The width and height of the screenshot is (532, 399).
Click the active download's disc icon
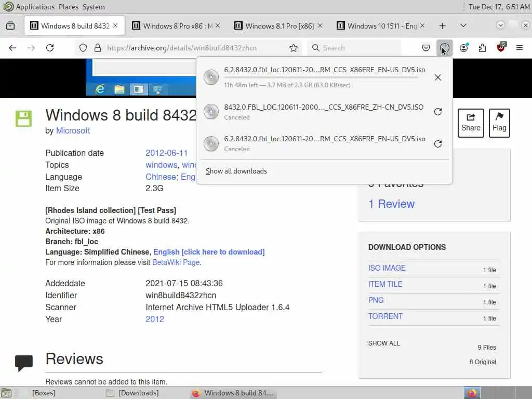pos(211,77)
